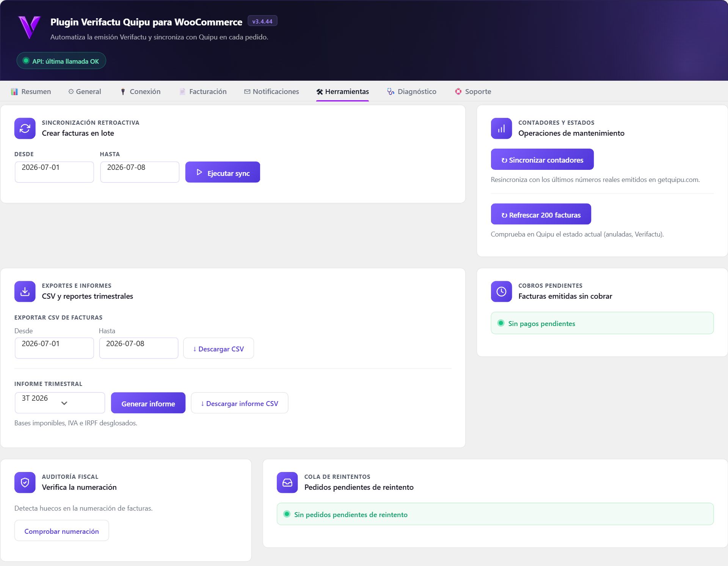Open the Soporte tab

[x=473, y=91]
